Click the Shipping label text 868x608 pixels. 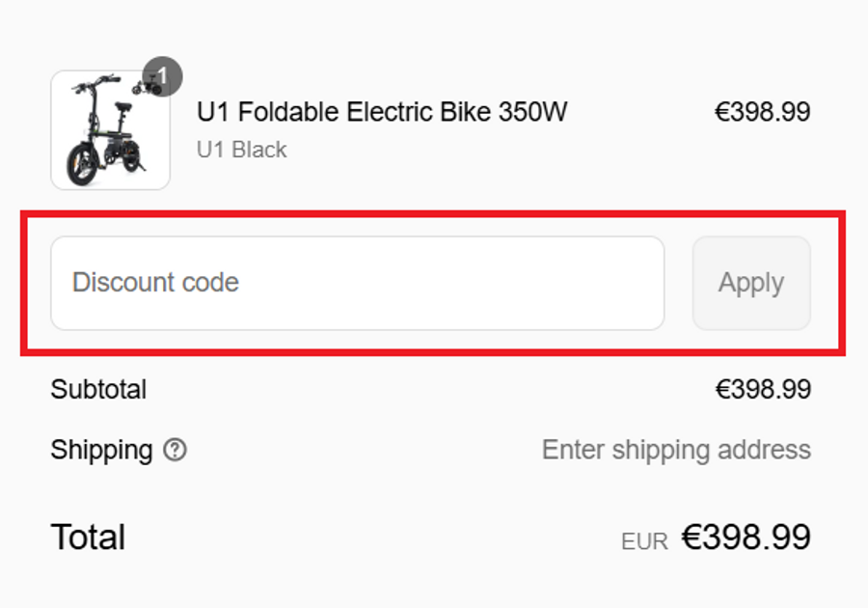click(x=101, y=450)
